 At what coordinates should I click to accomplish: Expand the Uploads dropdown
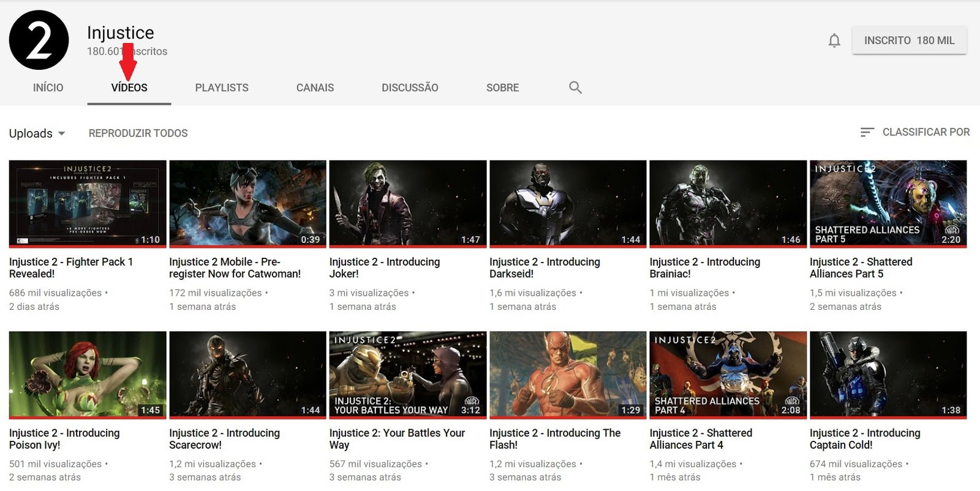point(37,133)
